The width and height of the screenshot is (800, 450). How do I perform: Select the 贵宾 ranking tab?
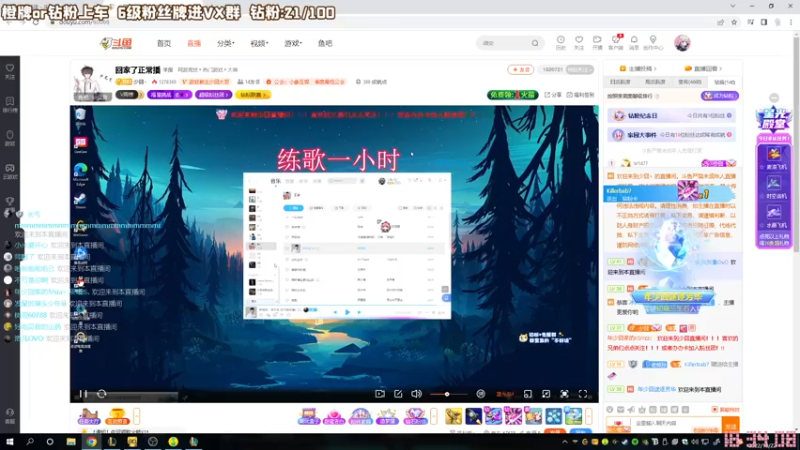(x=690, y=82)
